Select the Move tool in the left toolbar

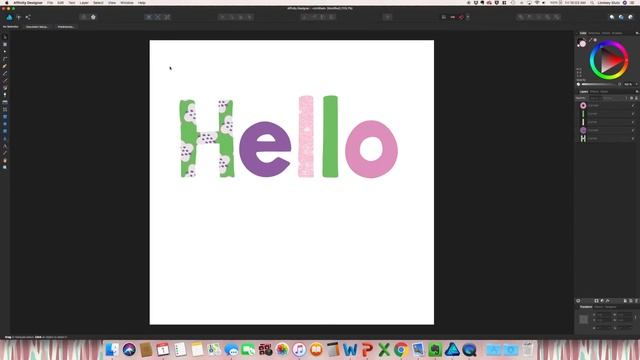pyautogui.click(x=5, y=37)
